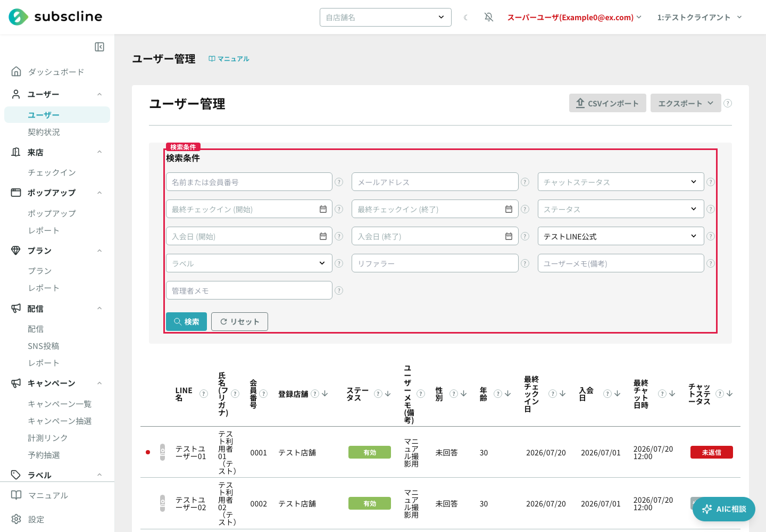Click help icon beside 名前または会員番号 field
This screenshot has width=766, height=532.
pyautogui.click(x=339, y=182)
